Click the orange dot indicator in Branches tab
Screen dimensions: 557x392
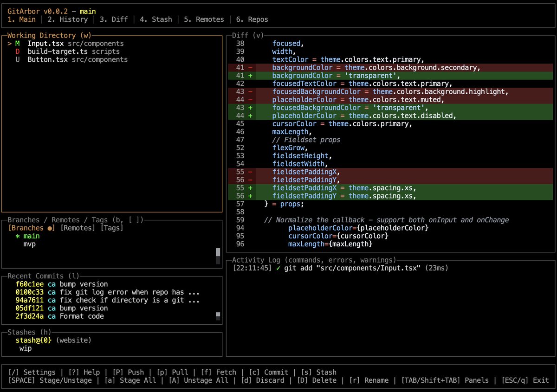click(x=50, y=228)
